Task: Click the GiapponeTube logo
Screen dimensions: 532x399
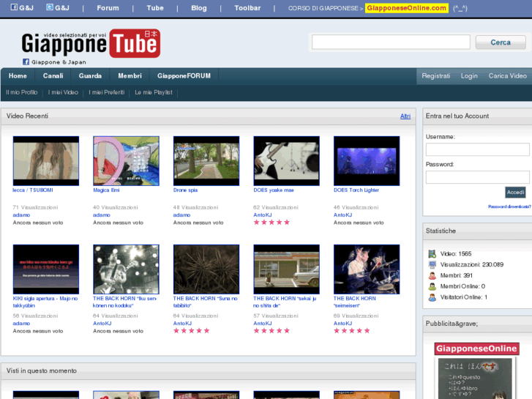Action: [91, 44]
